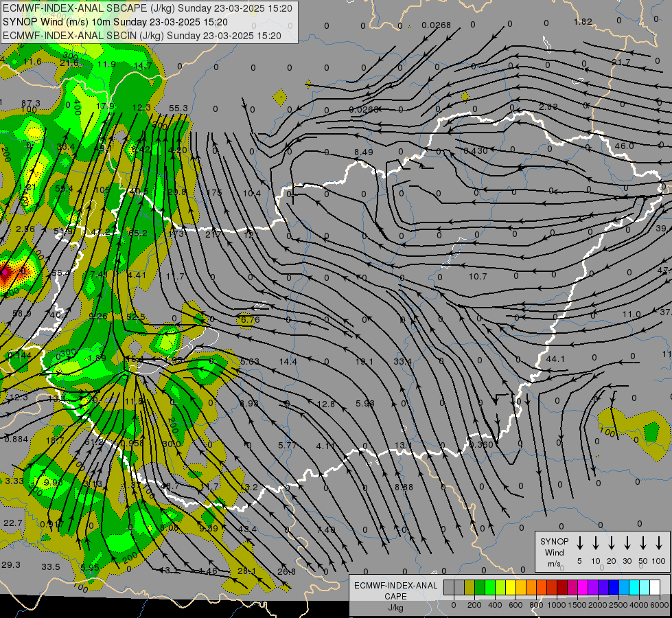This screenshot has height=618, width=672.
Task: Click the 20 m/s wind arrow in the legend
Action: pos(612,543)
